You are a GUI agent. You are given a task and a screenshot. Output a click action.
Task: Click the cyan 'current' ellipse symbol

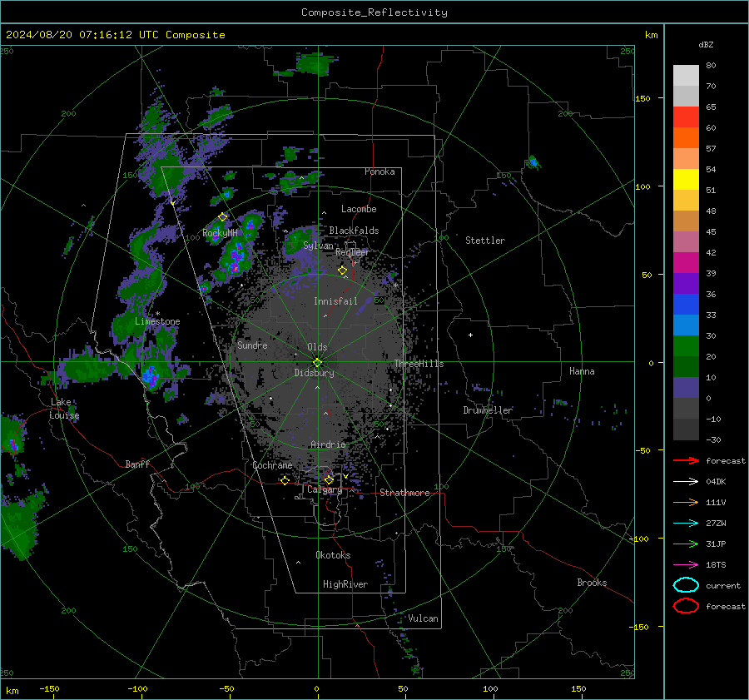point(686,585)
